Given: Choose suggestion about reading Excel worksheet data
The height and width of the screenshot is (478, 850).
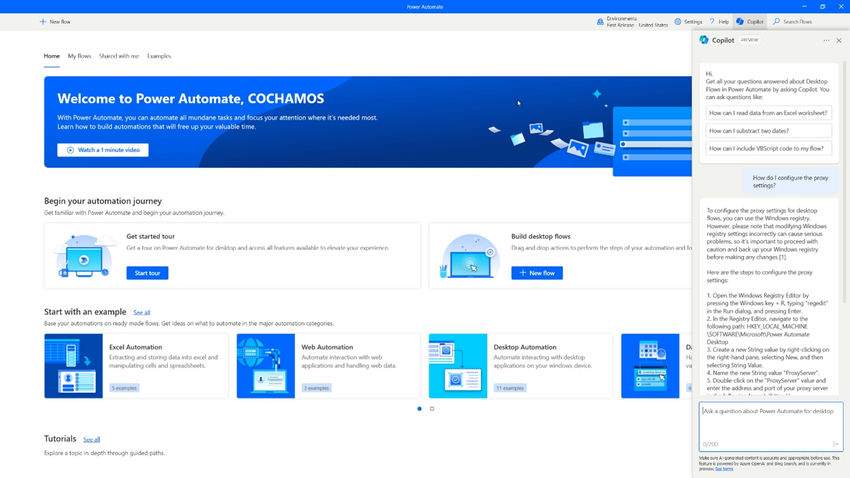Looking at the screenshot, I should pyautogui.click(x=768, y=113).
